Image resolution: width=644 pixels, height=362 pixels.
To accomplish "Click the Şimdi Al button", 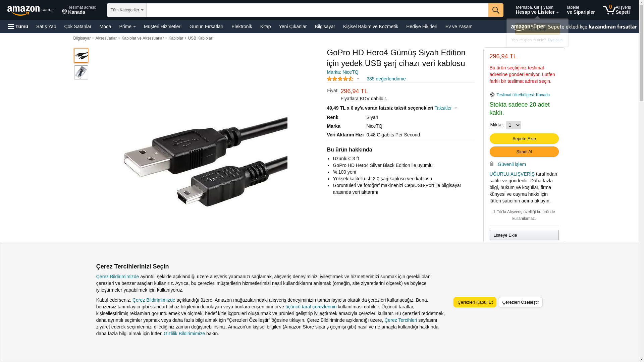I will (524, 152).
